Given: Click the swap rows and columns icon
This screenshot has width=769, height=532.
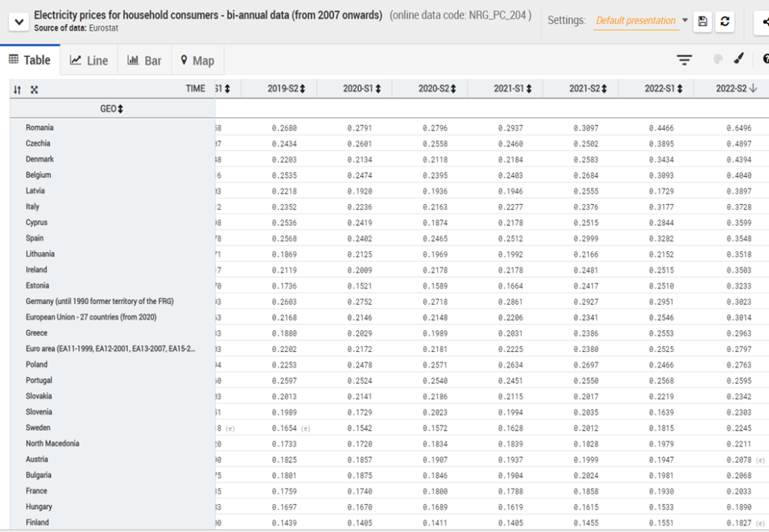Looking at the screenshot, I should pos(17,89).
